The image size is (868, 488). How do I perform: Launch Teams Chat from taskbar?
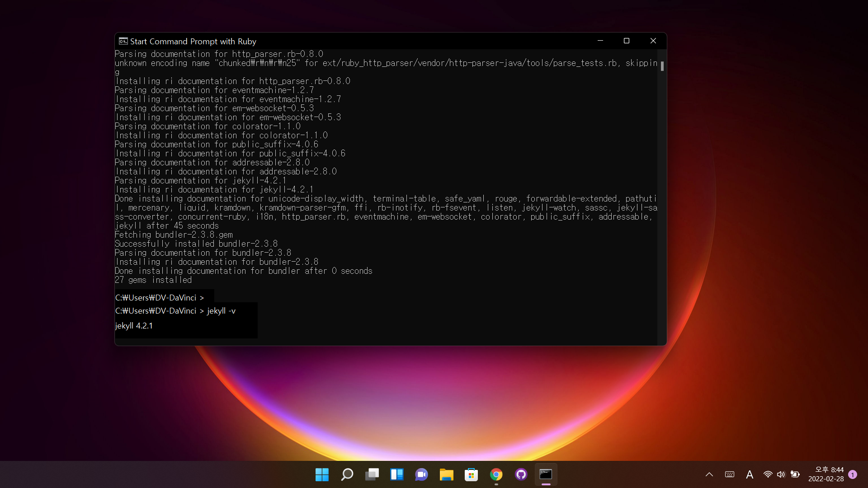coord(421,474)
